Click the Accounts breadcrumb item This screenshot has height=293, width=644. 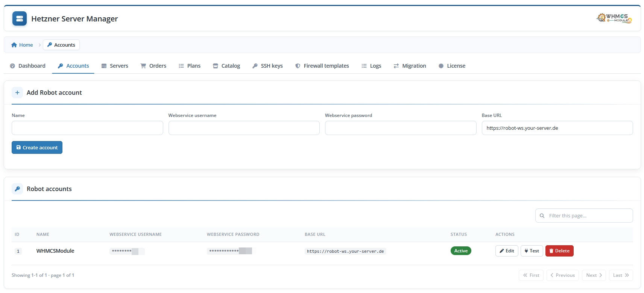(x=61, y=45)
